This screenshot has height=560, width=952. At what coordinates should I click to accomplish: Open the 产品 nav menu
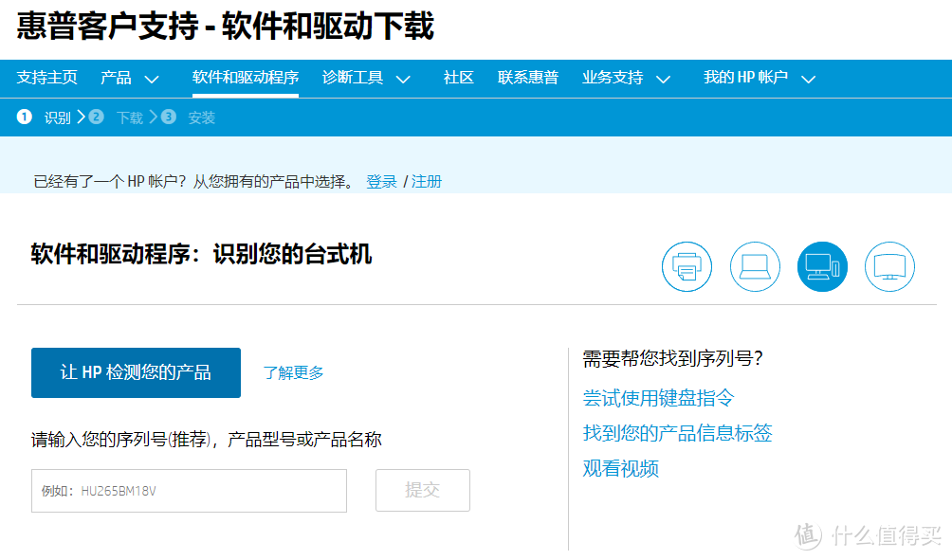pos(116,78)
